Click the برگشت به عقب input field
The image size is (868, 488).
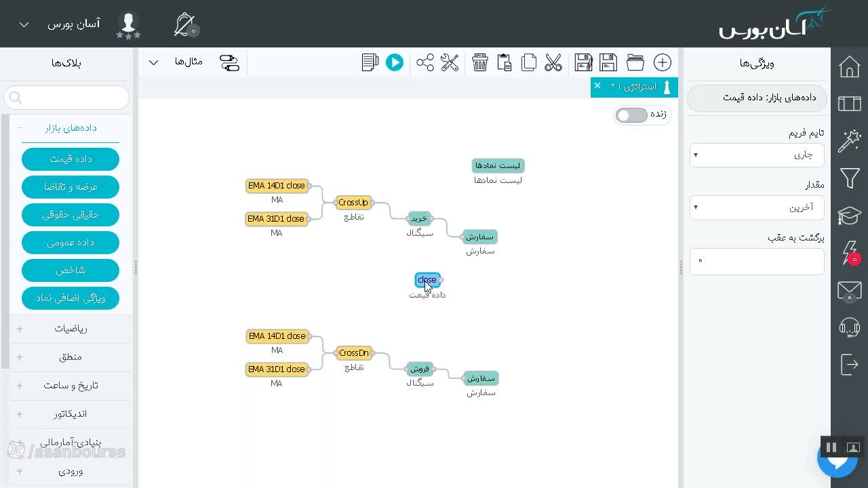click(757, 261)
